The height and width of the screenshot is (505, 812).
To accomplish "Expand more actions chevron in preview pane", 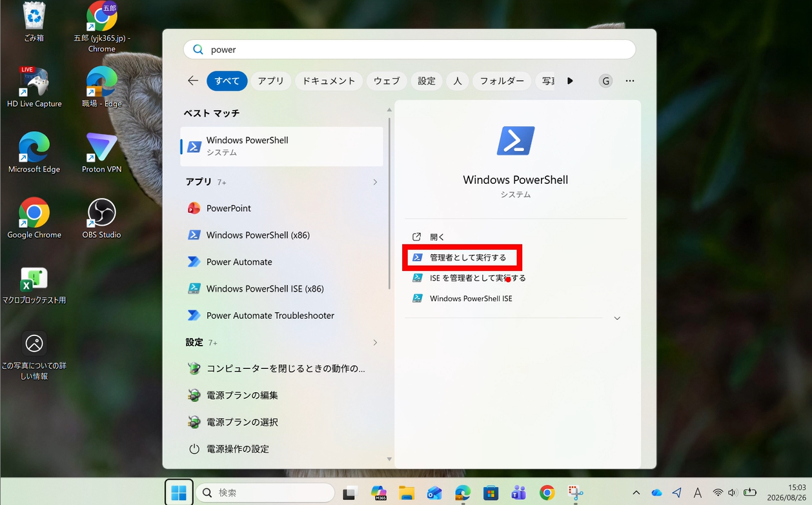I will click(x=617, y=319).
